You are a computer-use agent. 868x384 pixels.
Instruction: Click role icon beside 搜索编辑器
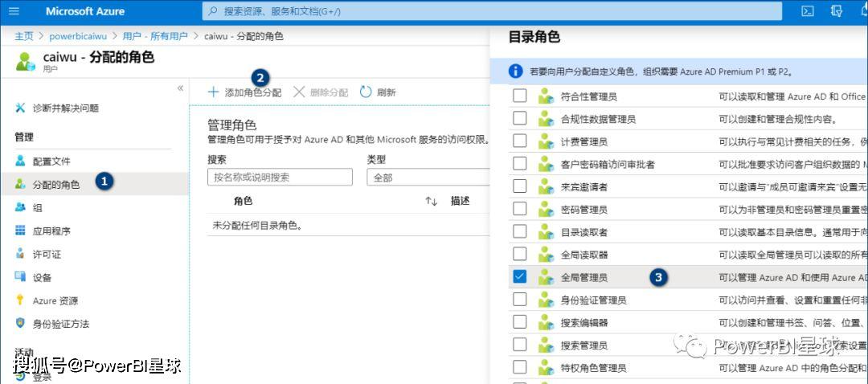546,323
